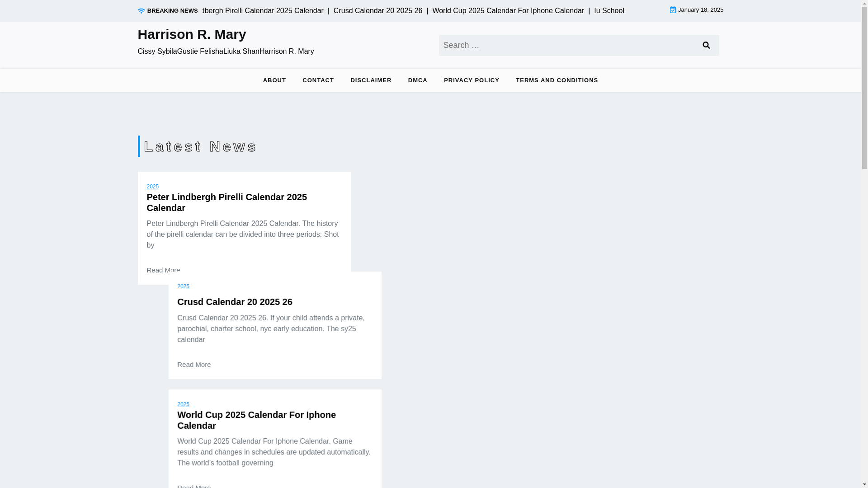This screenshot has height=488, width=868.
Task: Click Read More under Peter Lindbergh article
Action: (x=163, y=270)
